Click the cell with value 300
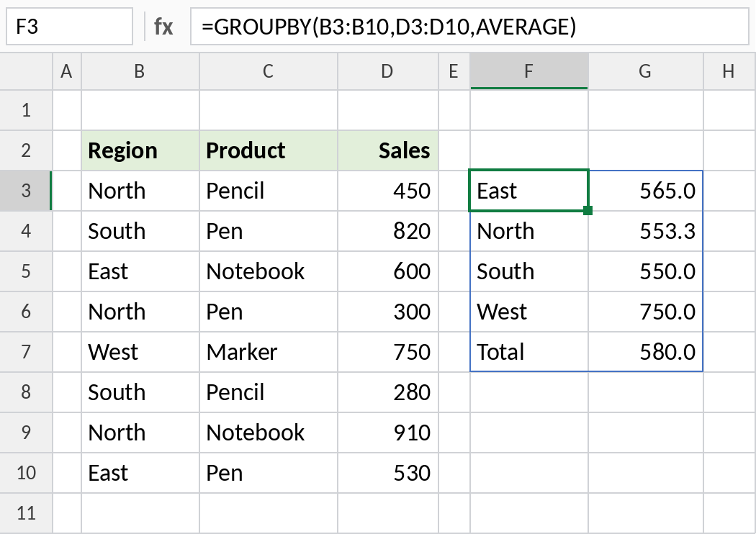Viewport: 756px width, 534px height. [388, 312]
